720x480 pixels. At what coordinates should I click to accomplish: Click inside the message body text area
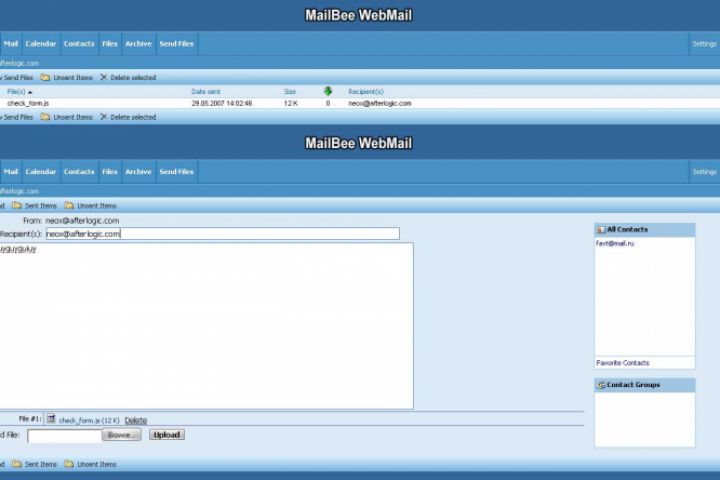[206, 326]
